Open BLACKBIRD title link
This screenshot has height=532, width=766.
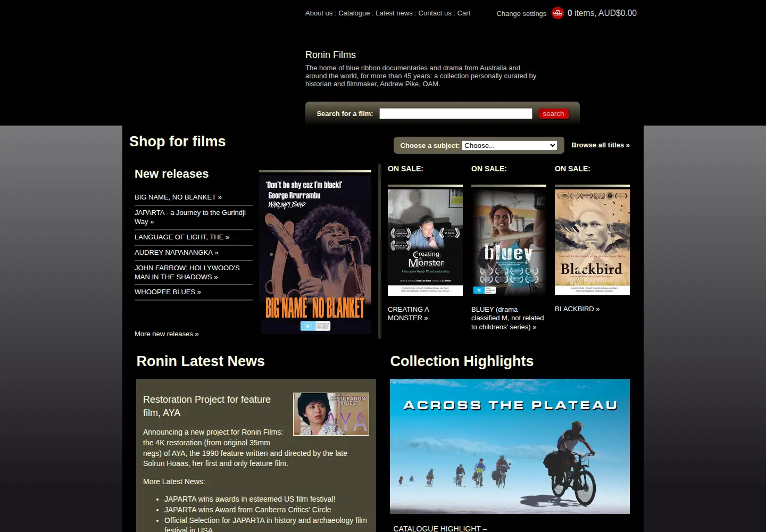point(577,309)
